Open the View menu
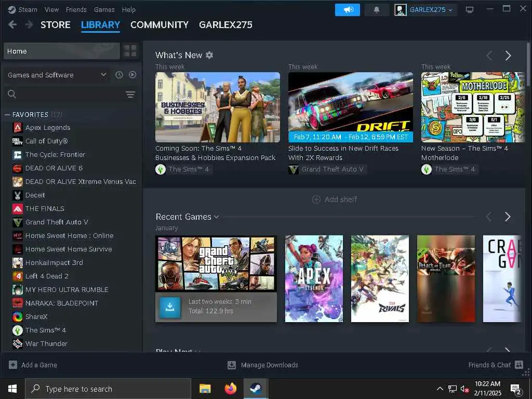Viewport: 532px width, 399px height. click(x=51, y=9)
